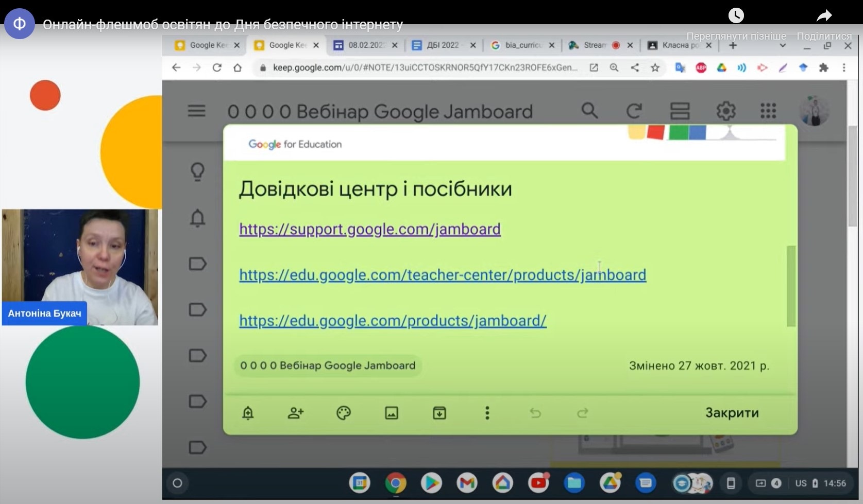Open Gmail from the shelf
The height and width of the screenshot is (504, 863).
[x=466, y=483]
